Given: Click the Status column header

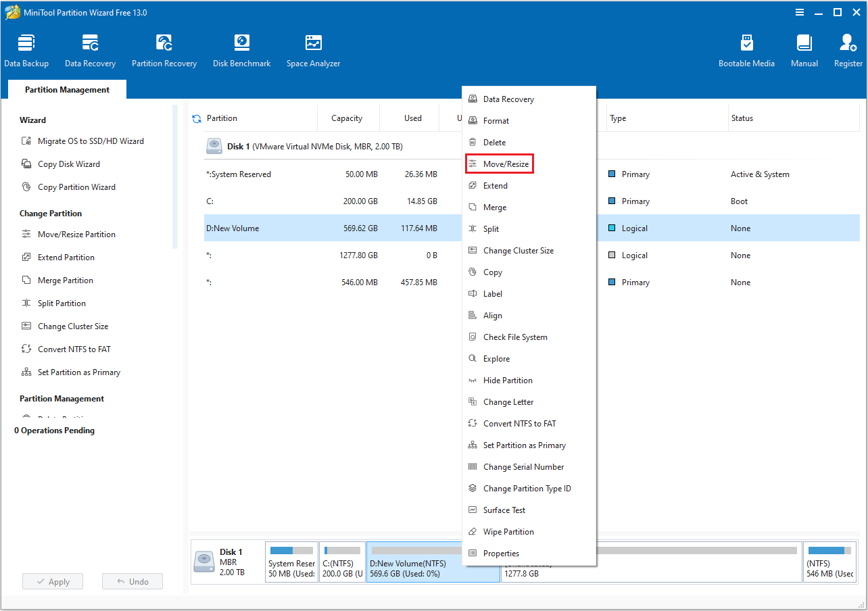Looking at the screenshot, I should 793,118.
